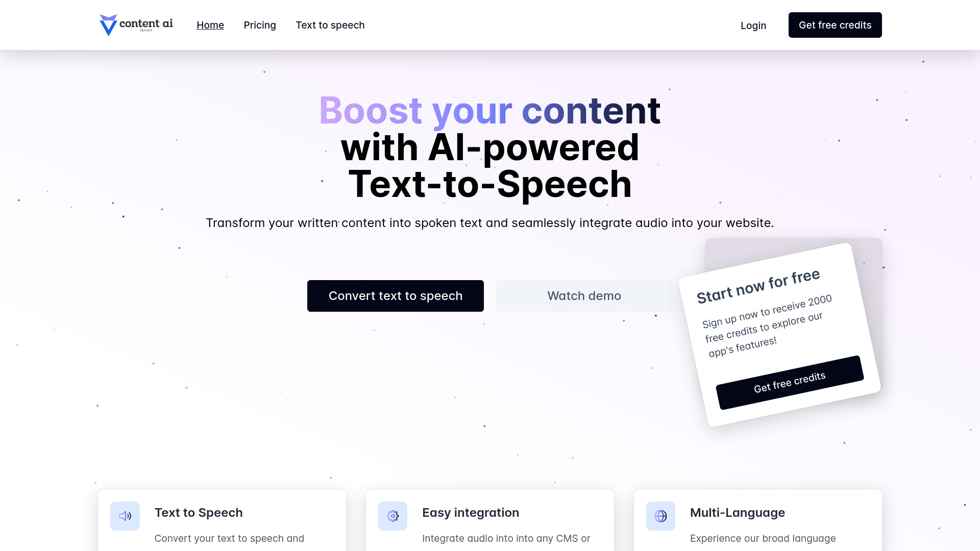Click the 'Text to speech' navigation link
Viewport: 980px width, 551px height.
pyautogui.click(x=330, y=25)
